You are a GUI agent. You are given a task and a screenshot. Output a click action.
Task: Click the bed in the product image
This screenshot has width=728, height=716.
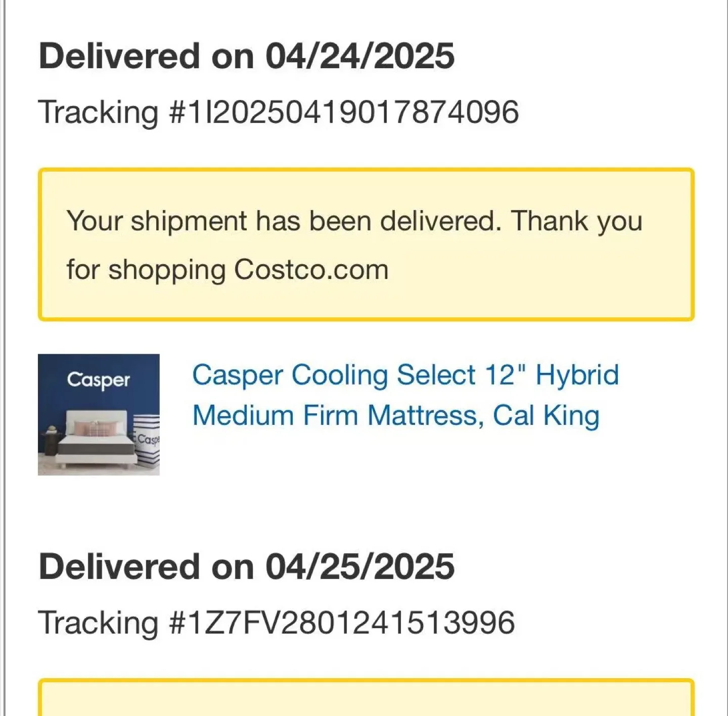point(96,439)
